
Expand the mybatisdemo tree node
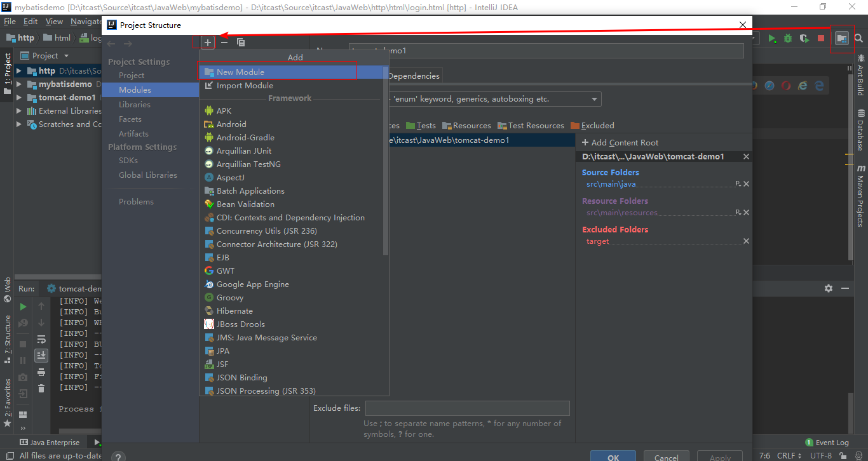click(x=19, y=84)
